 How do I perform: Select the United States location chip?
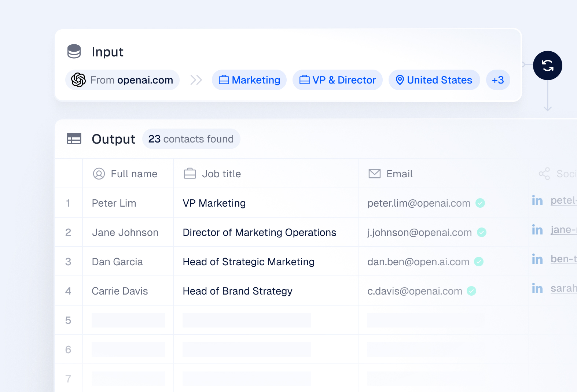pos(434,80)
